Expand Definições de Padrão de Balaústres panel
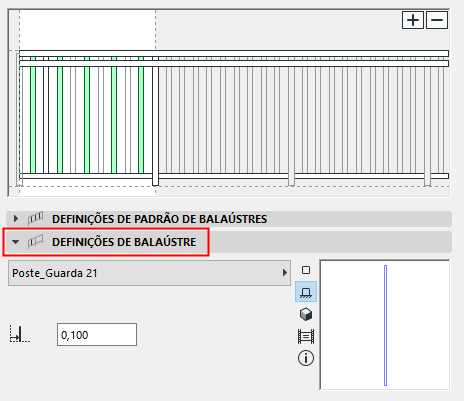 pyautogui.click(x=15, y=219)
